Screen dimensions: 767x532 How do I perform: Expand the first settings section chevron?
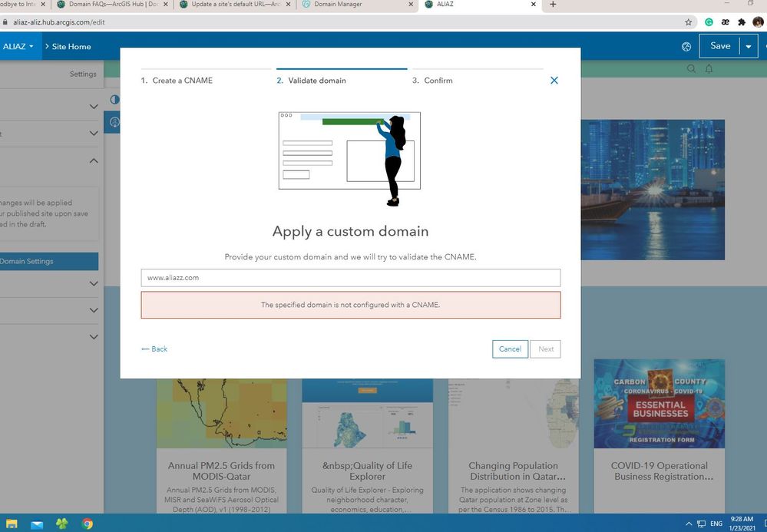click(x=94, y=106)
